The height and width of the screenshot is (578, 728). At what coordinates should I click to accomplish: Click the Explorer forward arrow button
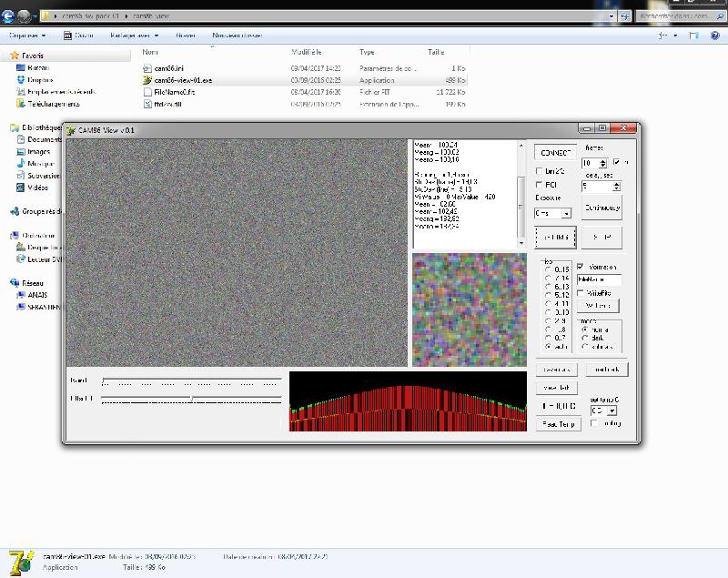[x=25, y=16]
